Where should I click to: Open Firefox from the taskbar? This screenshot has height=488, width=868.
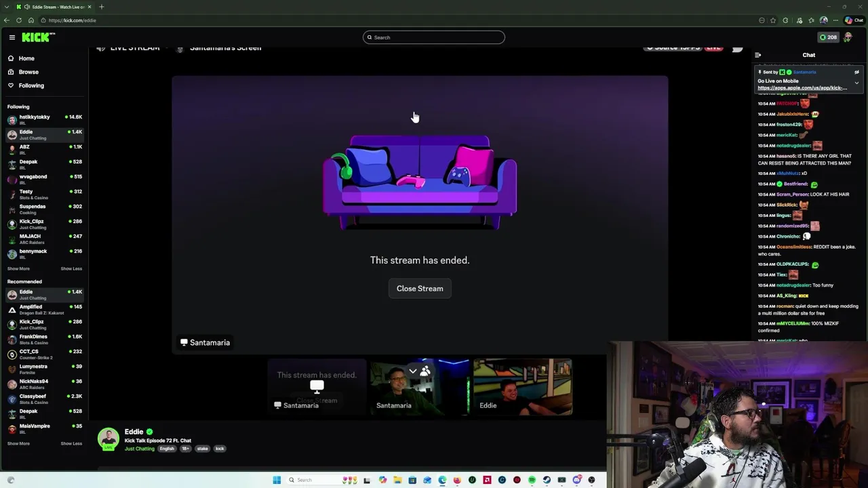(457, 480)
